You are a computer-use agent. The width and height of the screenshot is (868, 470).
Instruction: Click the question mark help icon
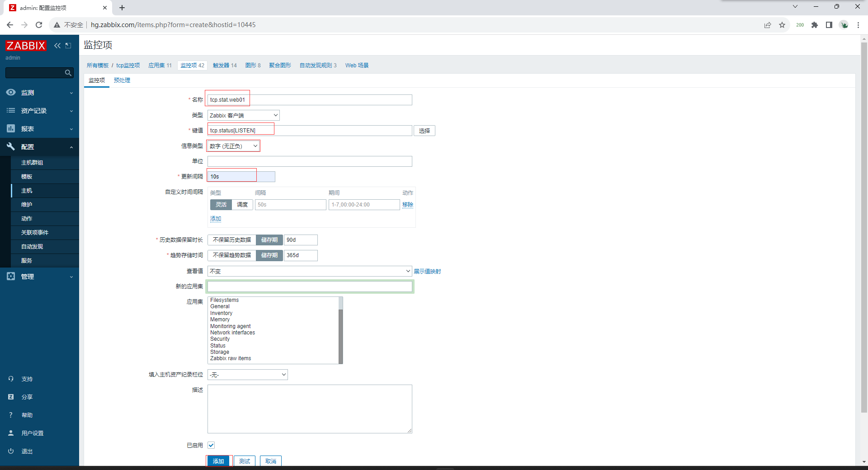tap(11, 415)
